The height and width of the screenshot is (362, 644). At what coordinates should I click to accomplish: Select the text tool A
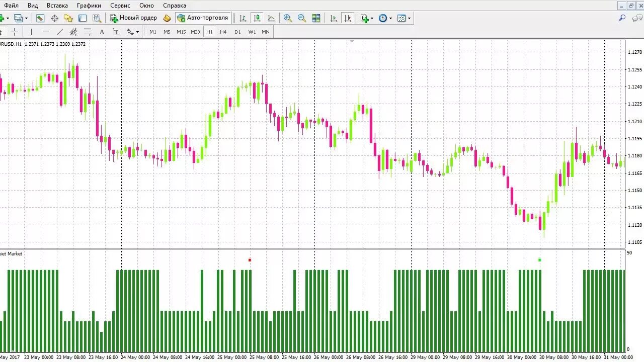[102, 32]
